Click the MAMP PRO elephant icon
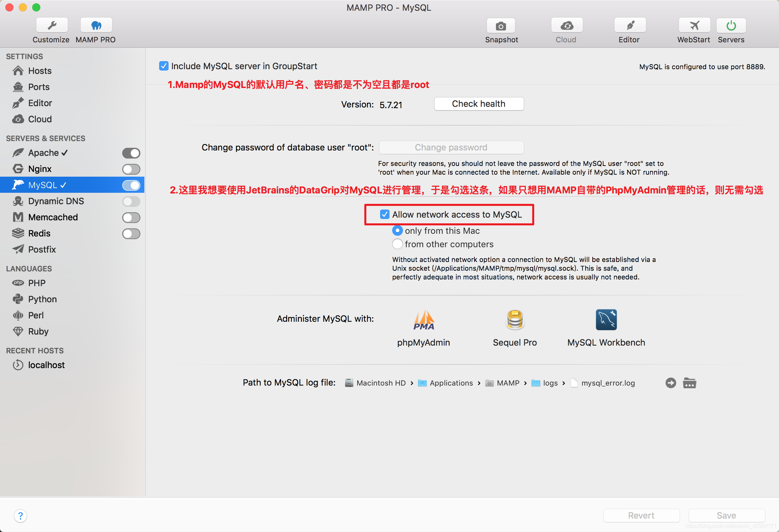The height and width of the screenshot is (532, 779). tap(96, 26)
